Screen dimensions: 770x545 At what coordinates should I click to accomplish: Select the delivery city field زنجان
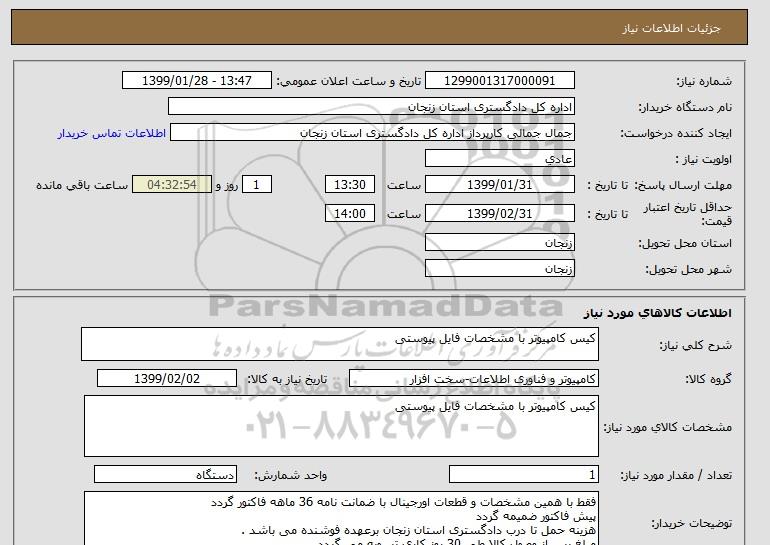[499, 269]
